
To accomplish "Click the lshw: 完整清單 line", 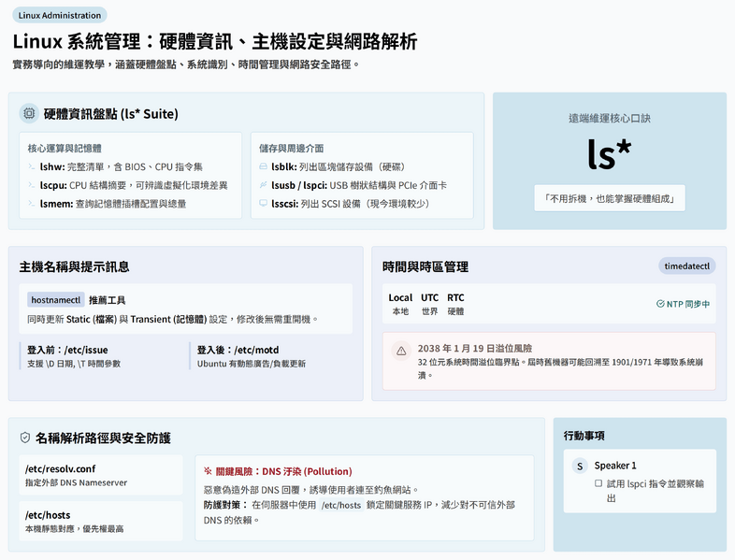I will (121, 166).
